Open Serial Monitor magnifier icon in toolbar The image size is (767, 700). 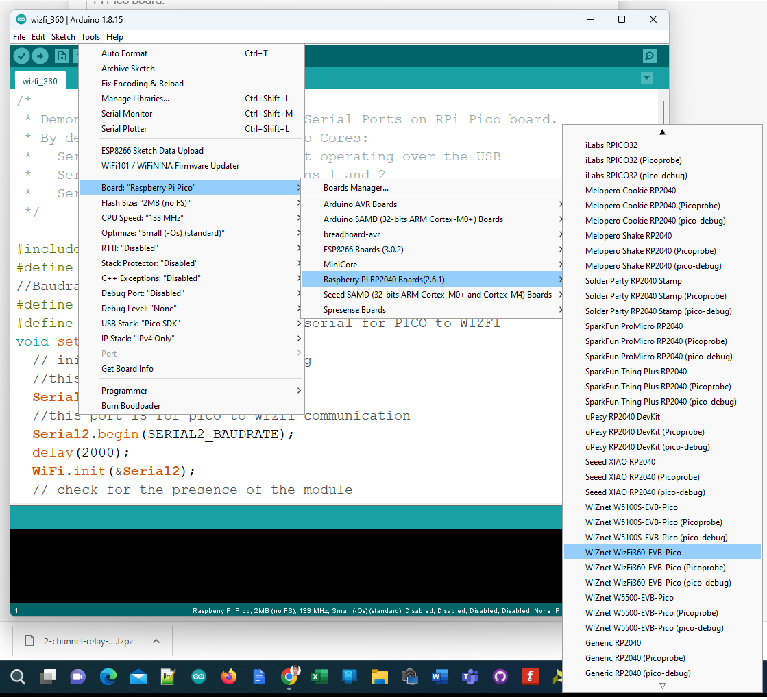coord(649,56)
